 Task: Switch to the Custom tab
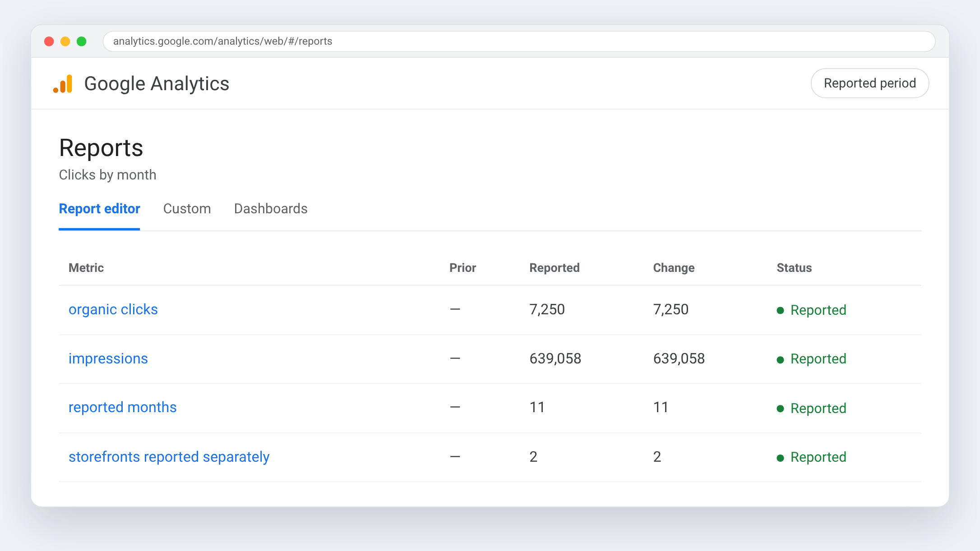(x=187, y=209)
